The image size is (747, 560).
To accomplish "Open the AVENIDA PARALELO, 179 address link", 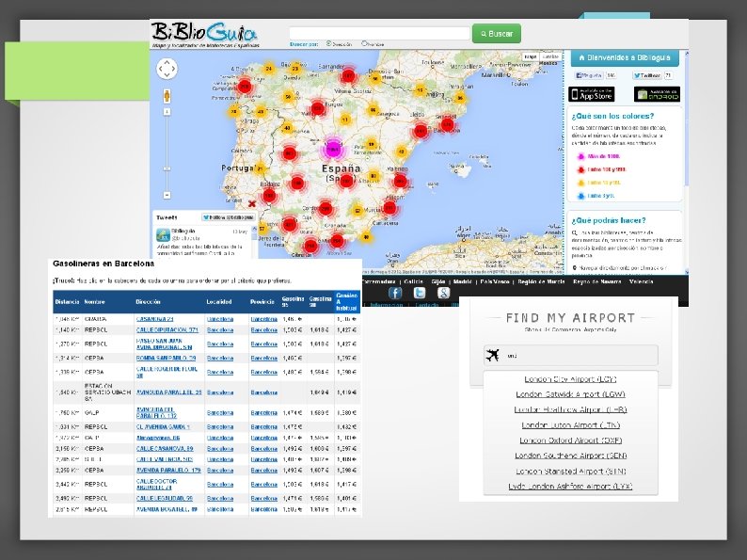I will pyautogui.click(x=168, y=470).
